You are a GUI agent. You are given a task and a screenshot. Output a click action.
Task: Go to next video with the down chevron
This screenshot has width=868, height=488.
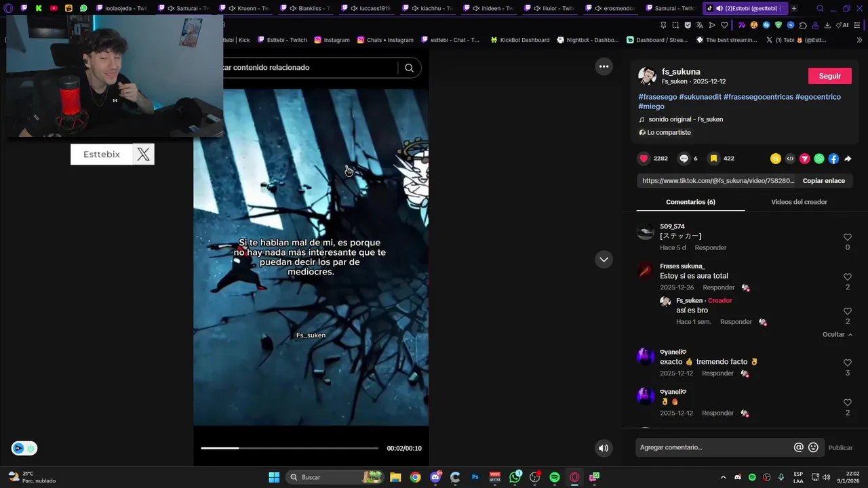point(604,260)
